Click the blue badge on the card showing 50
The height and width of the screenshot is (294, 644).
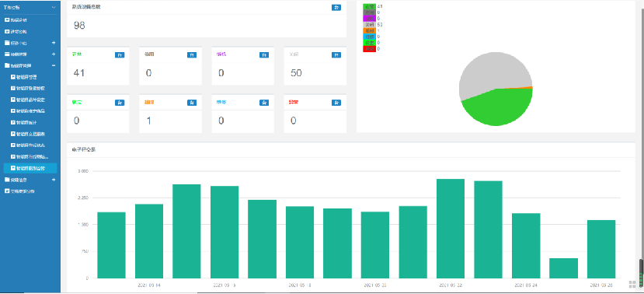pyautogui.click(x=336, y=54)
